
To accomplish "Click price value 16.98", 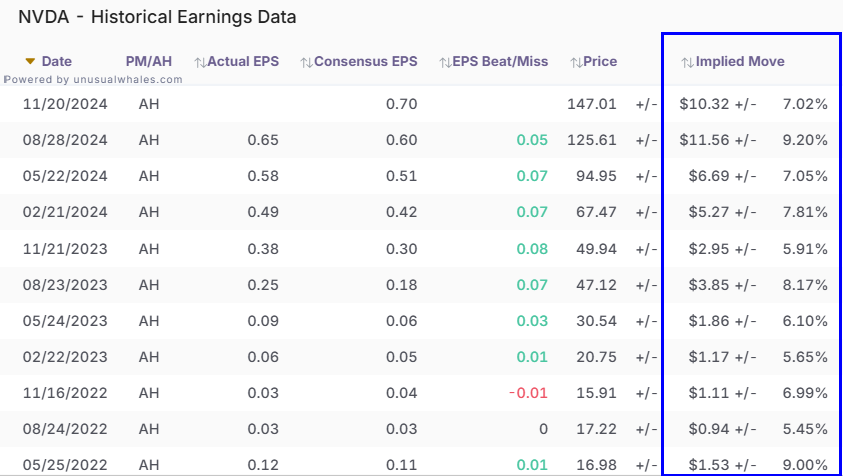I will [596, 465].
